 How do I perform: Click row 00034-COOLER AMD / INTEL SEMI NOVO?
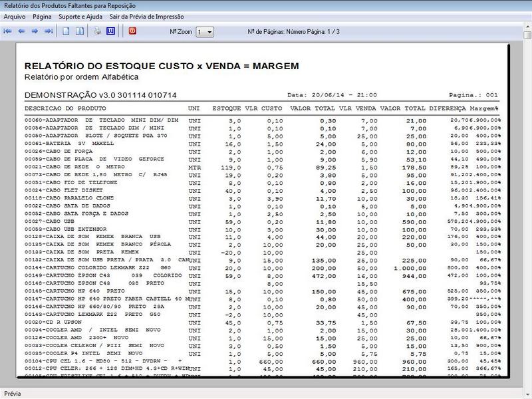pyautogui.click(x=262, y=331)
